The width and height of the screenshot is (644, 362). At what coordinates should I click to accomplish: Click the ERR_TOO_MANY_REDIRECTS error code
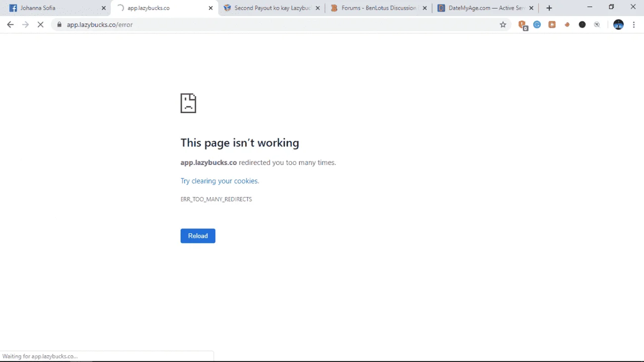click(x=216, y=199)
